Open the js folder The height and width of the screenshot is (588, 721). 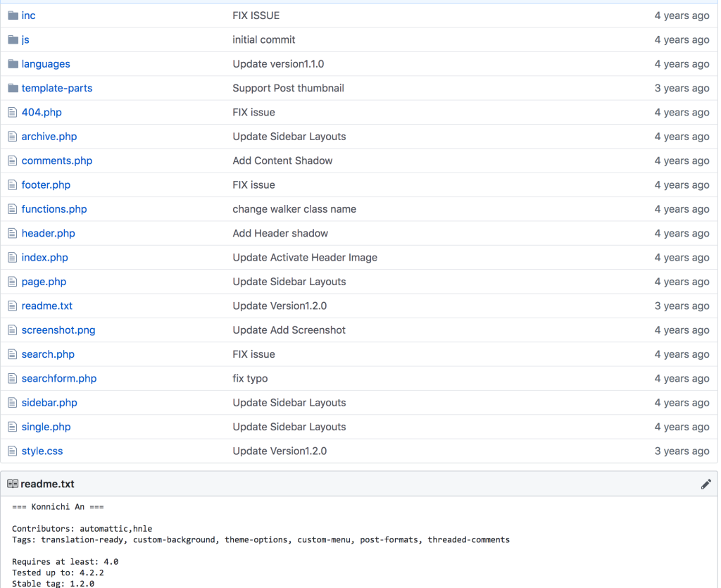25,40
